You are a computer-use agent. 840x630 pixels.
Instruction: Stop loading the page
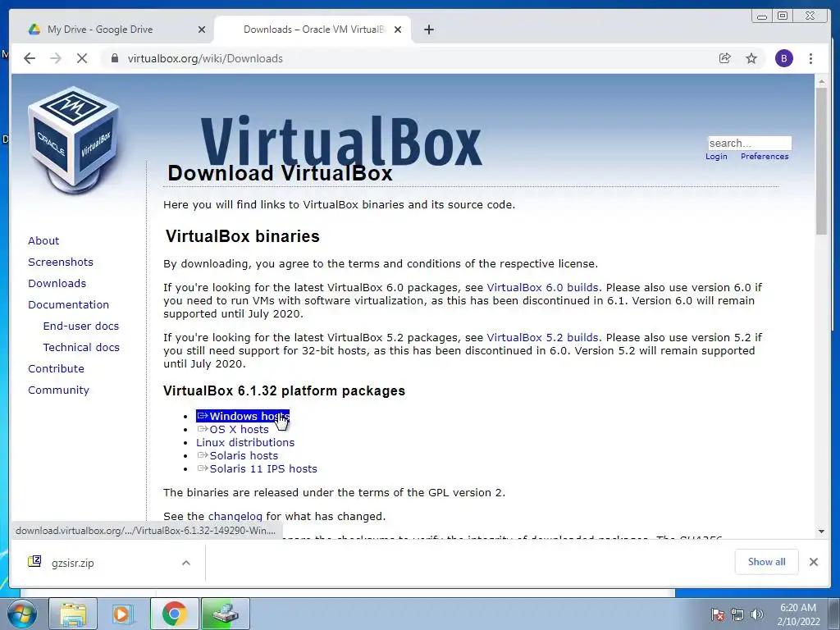click(82, 58)
